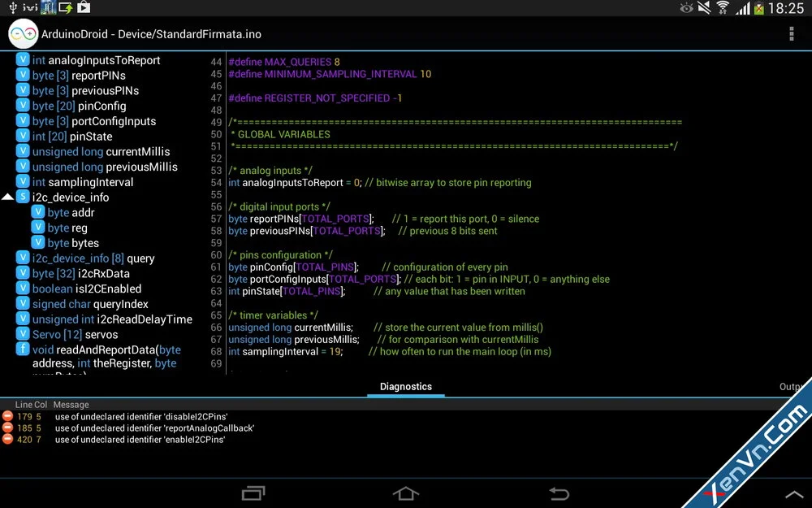This screenshot has height=508, width=812.
Task: Open the ArduinoDroid app logo icon
Action: click(x=23, y=34)
